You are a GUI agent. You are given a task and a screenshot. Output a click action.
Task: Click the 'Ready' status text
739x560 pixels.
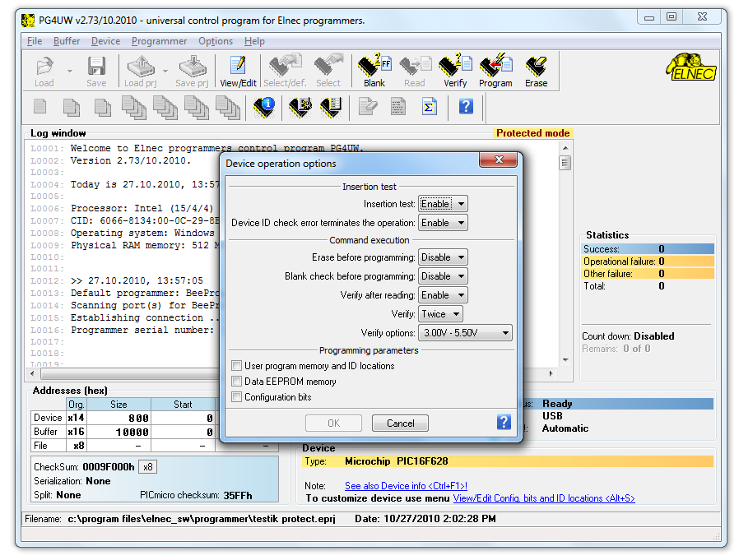[x=557, y=404]
